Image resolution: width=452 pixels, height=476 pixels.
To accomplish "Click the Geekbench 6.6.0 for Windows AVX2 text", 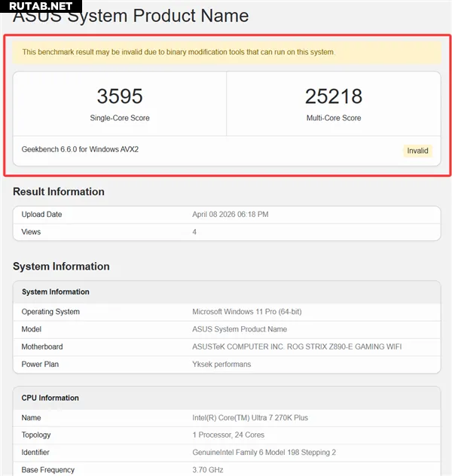I will (x=80, y=150).
